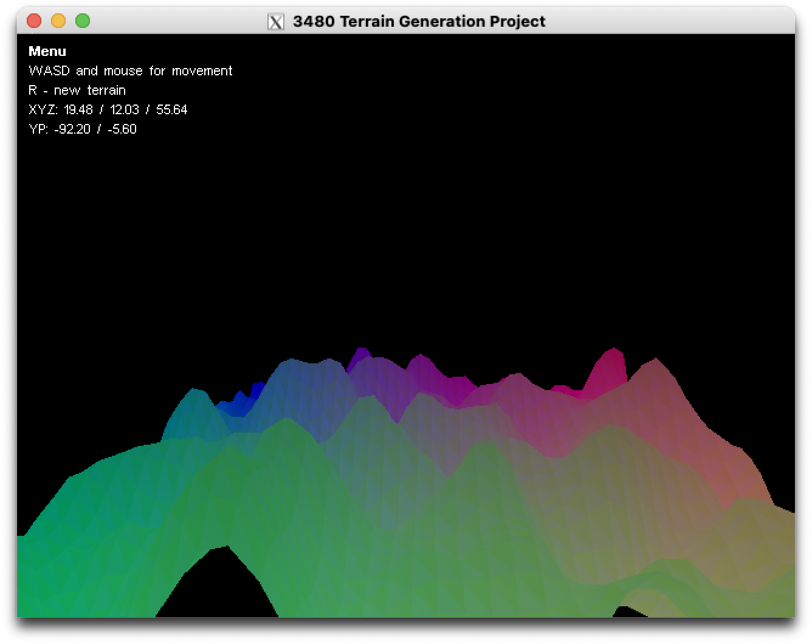Viewport: 812px width, 644px height.
Task: Maximize the window with the green button
Action: (83, 21)
